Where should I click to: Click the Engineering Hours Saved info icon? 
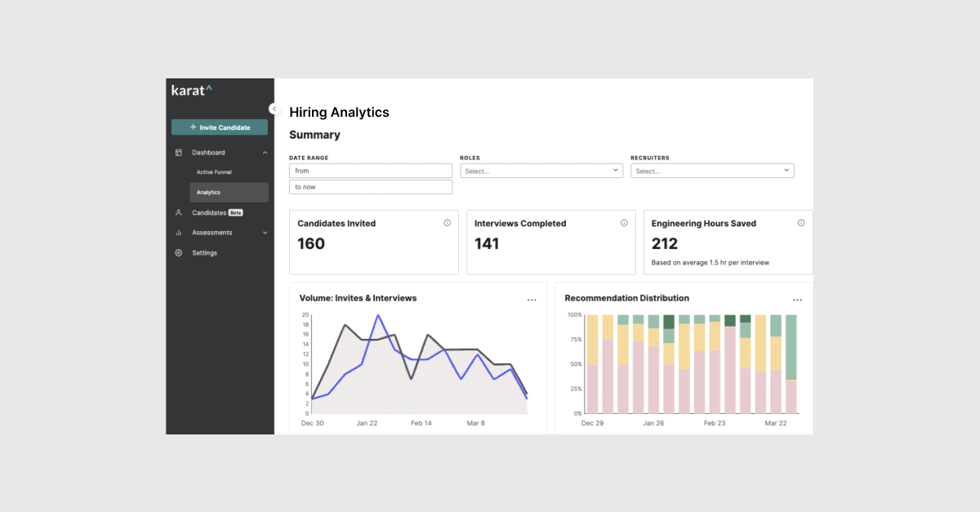801,222
